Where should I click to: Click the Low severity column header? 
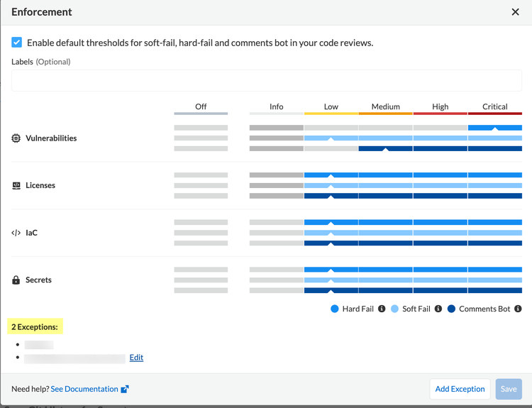tap(331, 106)
